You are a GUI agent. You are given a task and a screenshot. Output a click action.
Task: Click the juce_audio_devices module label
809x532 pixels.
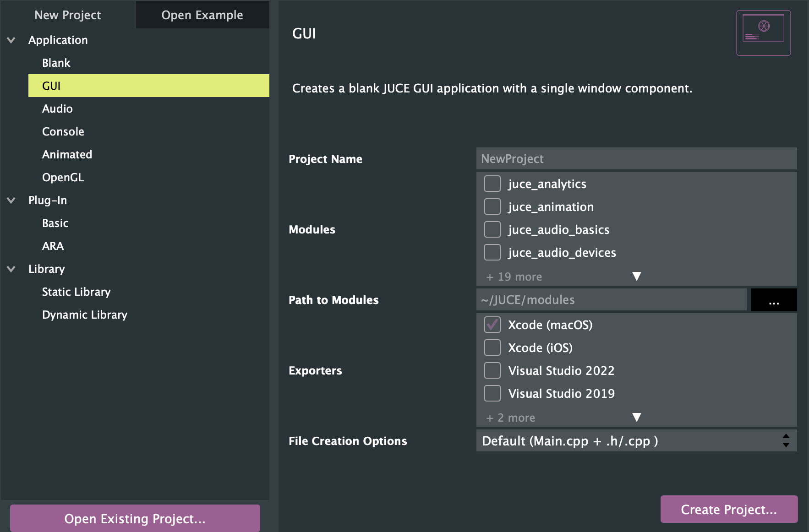[562, 253]
